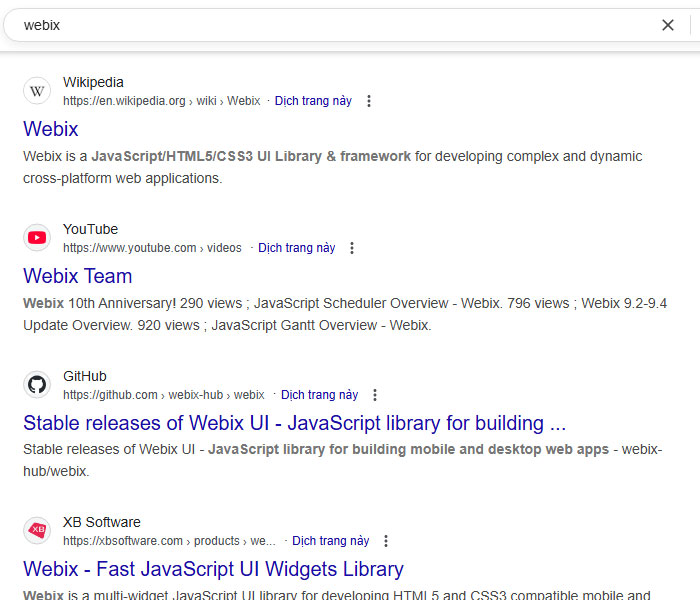700x600 pixels.
Task: Click 'Dịch trang này' next to the xbsoftware URL
Action: [330, 541]
